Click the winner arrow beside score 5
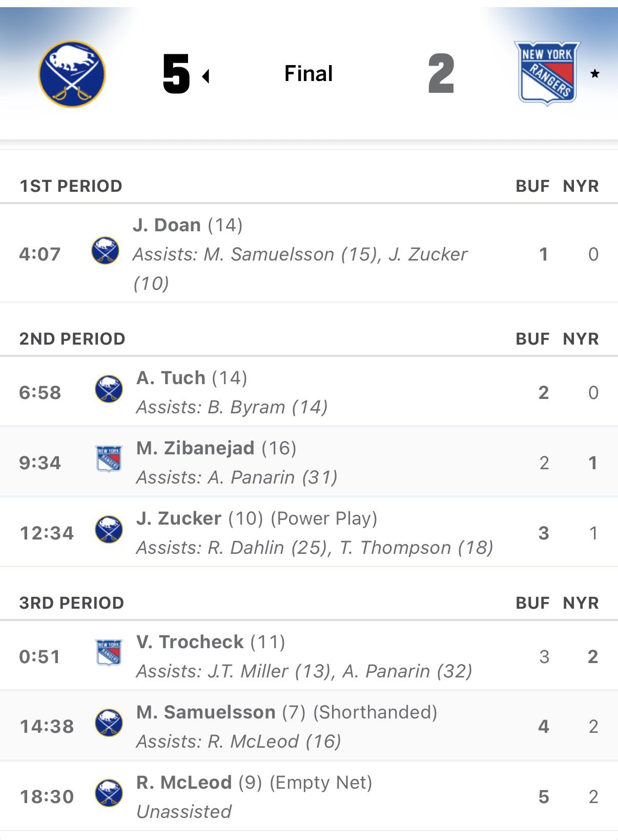Viewport: 618px width, 840px height. [x=206, y=76]
